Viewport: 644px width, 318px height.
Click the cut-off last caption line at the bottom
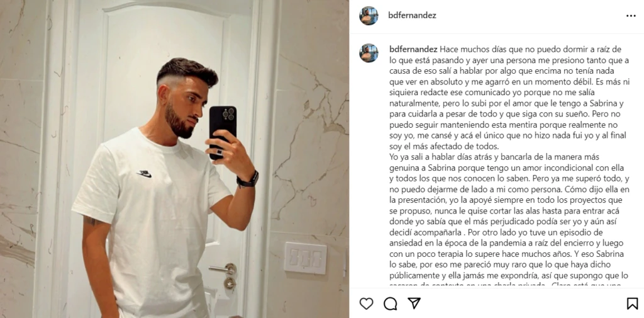[506, 284]
